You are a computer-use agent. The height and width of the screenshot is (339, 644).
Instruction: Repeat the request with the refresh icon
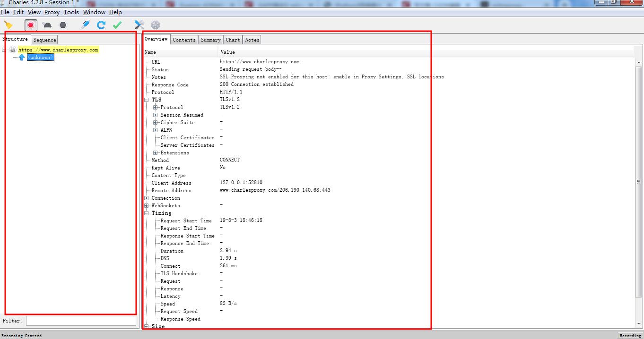coord(101,25)
